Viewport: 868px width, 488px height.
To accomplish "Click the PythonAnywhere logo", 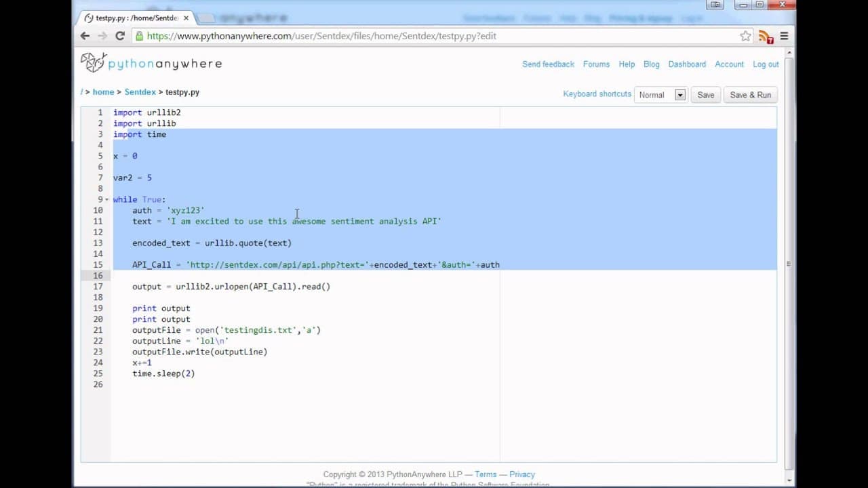I will (x=151, y=63).
